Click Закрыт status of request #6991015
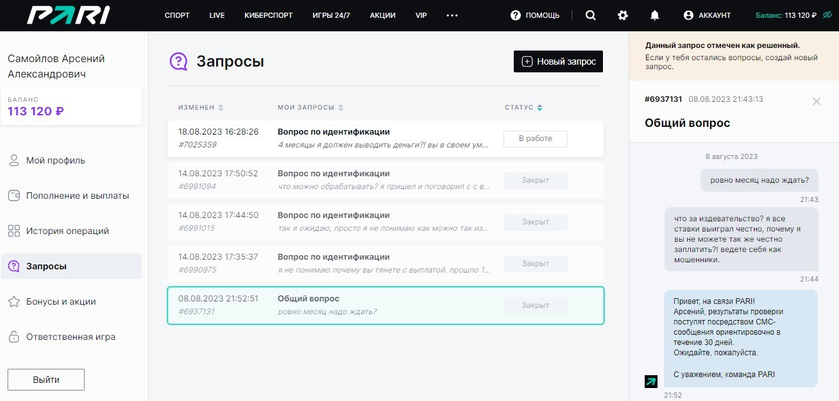The height and width of the screenshot is (401, 839). point(535,222)
